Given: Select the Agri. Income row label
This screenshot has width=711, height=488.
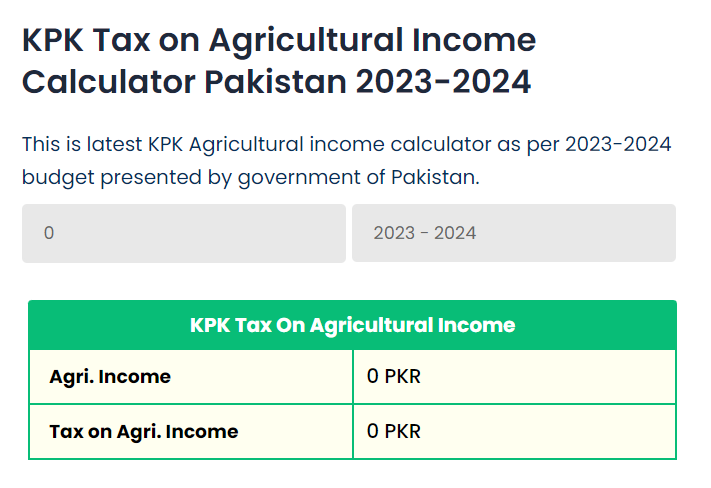Looking at the screenshot, I should (110, 377).
